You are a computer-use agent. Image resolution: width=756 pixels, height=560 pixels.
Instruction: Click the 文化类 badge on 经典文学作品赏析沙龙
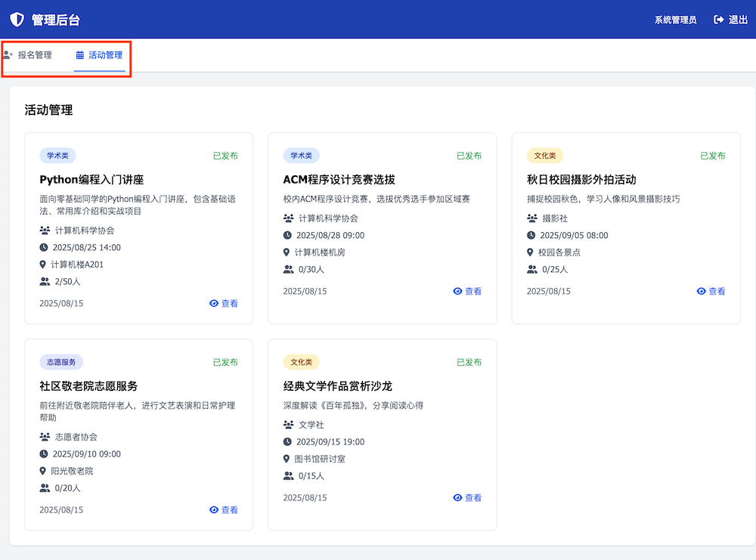pyautogui.click(x=301, y=362)
